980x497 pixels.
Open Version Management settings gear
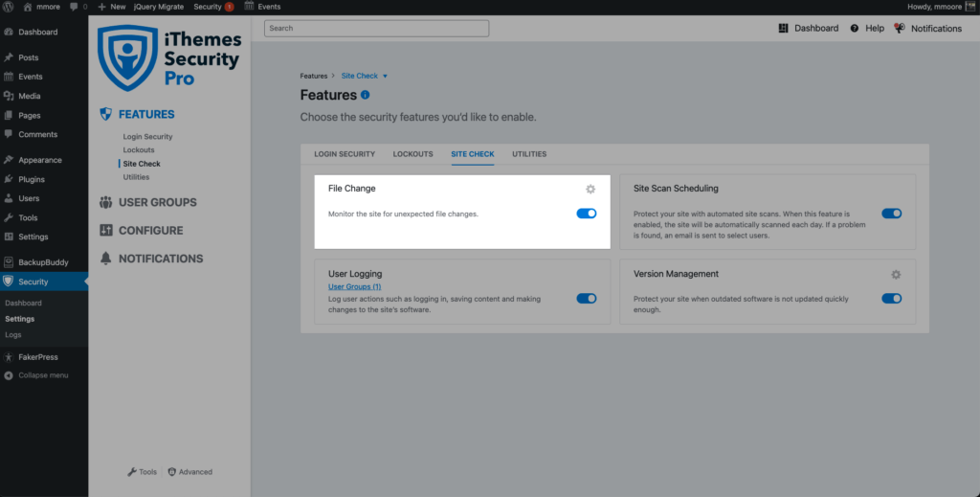click(896, 275)
